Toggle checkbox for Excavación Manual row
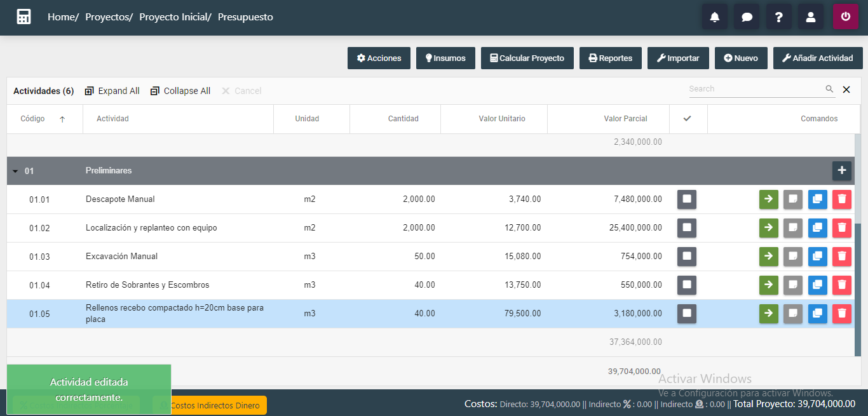The image size is (868, 416). (686, 257)
